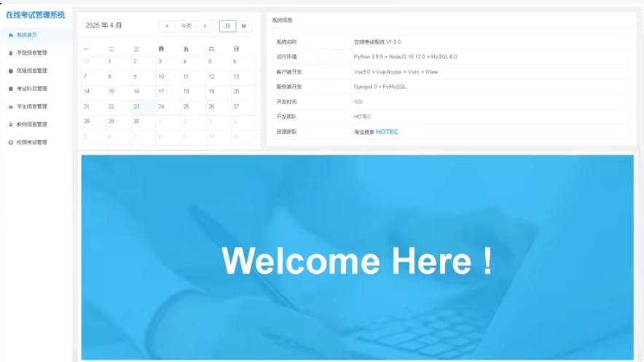Screen dimensions: 644x362
Task: Click the square icon beside 考试科目管理
Action: point(11,89)
